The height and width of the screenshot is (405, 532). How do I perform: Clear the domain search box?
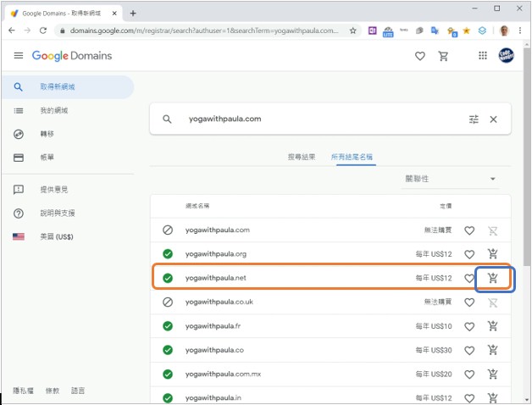(493, 119)
